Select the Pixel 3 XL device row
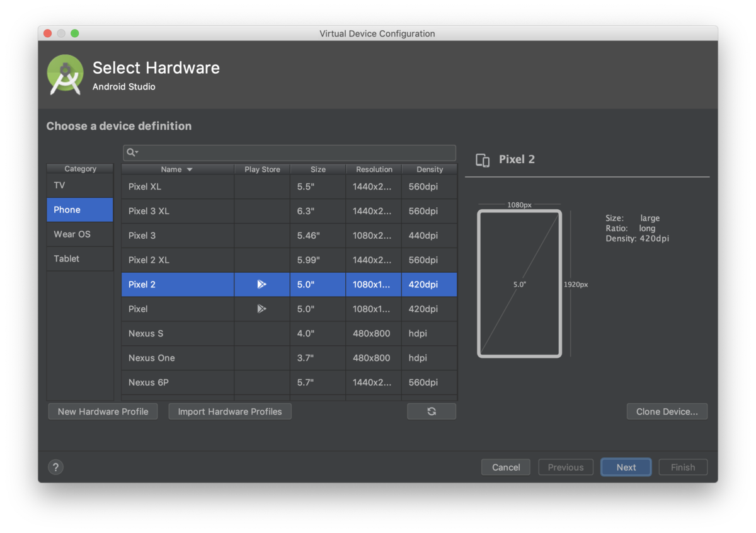Viewport: 756px width, 533px height. pos(289,211)
